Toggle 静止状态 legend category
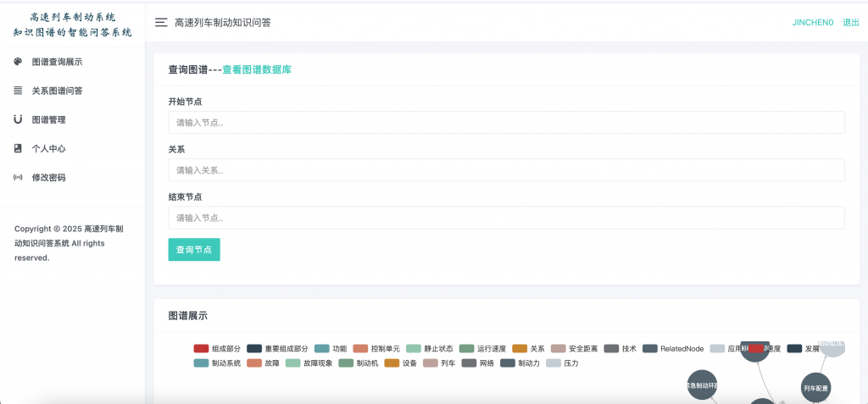The width and height of the screenshot is (868, 404). click(x=430, y=349)
